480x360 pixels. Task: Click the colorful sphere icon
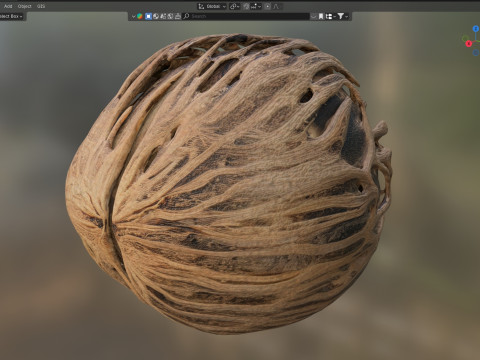click(140, 16)
